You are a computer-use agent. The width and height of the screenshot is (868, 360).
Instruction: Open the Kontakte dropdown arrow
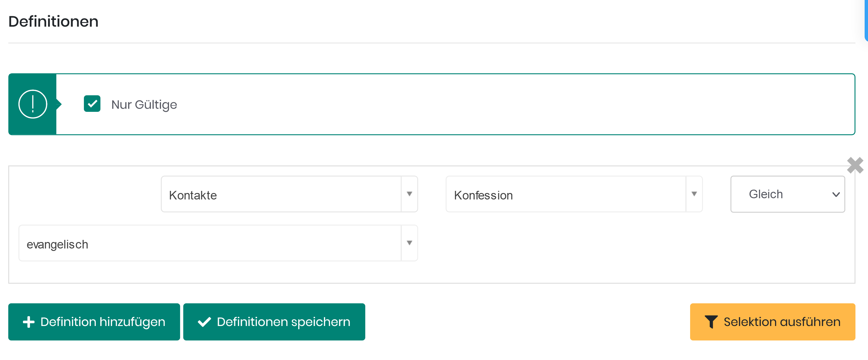[409, 194]
